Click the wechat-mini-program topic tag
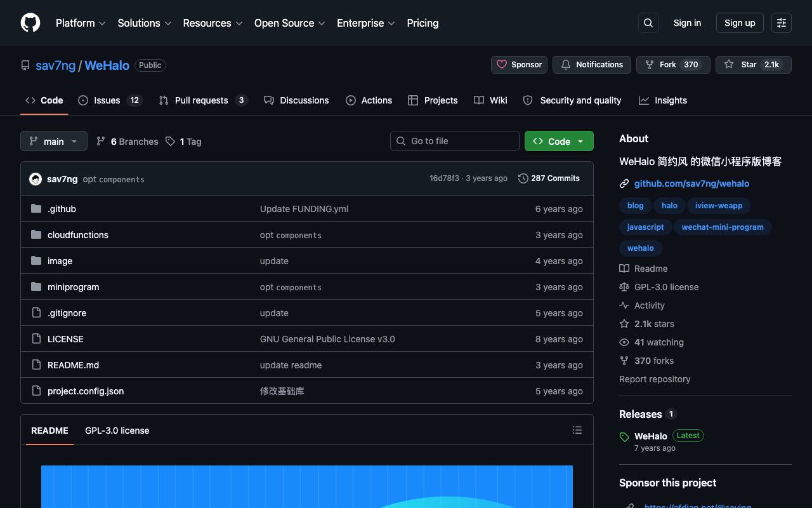812x508 pixels. pos(723,227)
